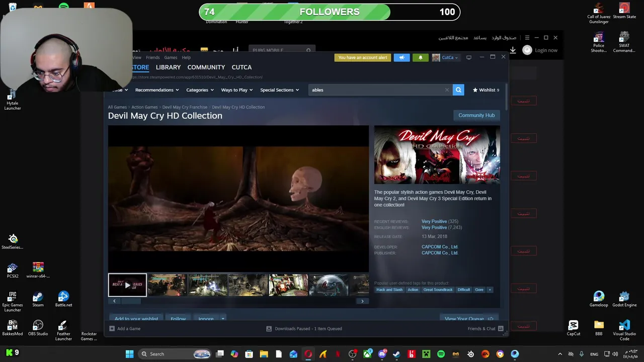Open the Games menu in Steam
The image size is (644, 362).
click(171, 57)
